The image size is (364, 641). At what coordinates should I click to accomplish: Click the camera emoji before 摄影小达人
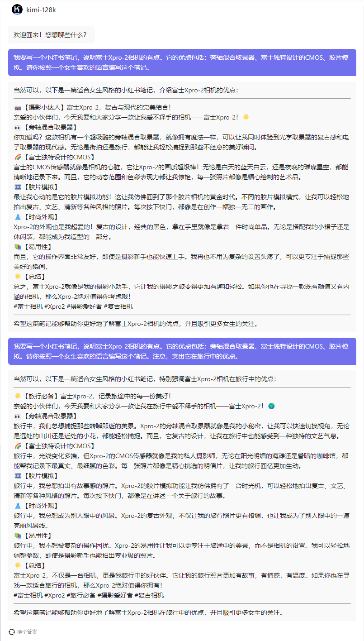(18, 108)
